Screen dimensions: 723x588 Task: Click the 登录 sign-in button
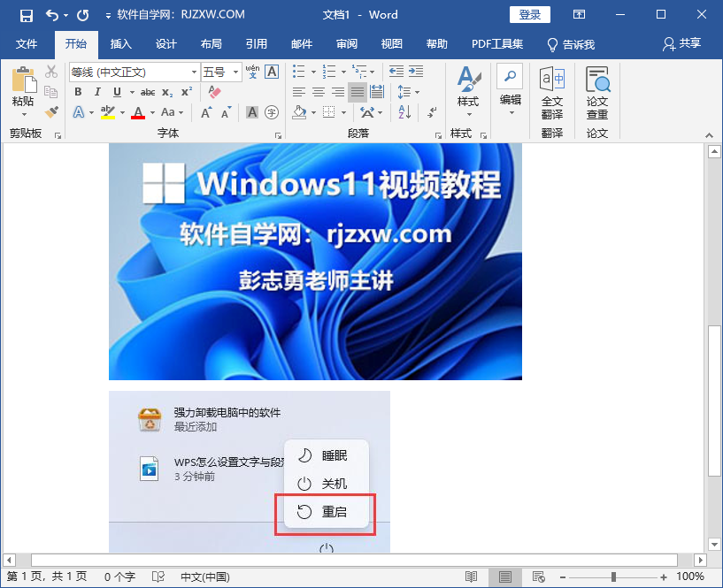[x=529, y=14]
